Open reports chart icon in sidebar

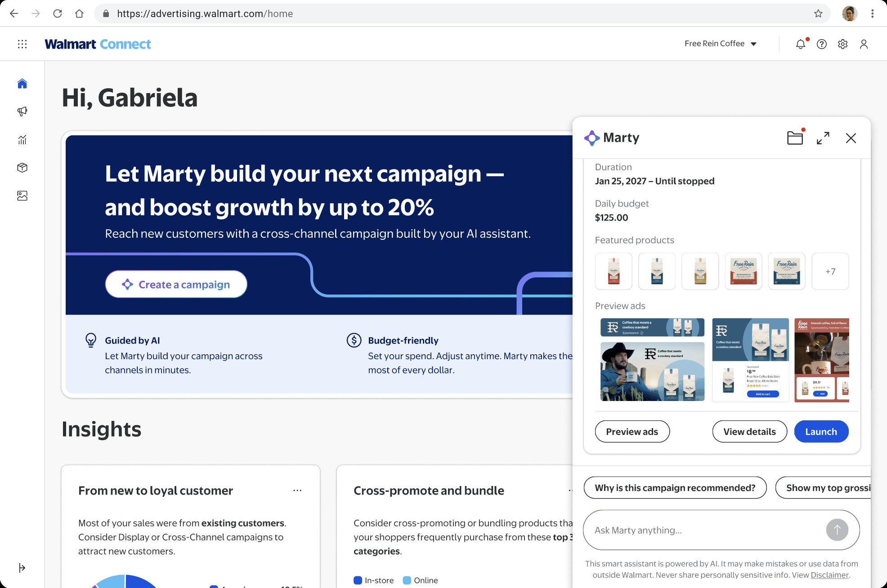pyautogui.click(x=22, y=140)
